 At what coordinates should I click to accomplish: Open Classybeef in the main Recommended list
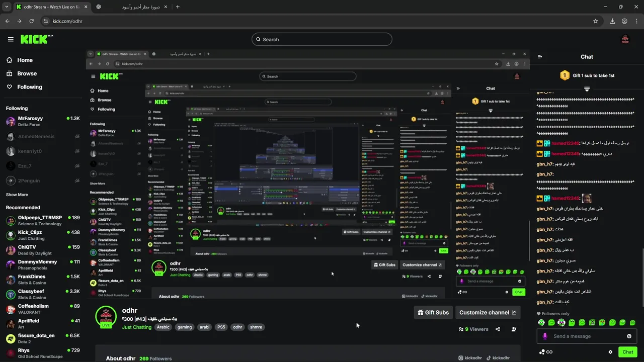[43, 294]
